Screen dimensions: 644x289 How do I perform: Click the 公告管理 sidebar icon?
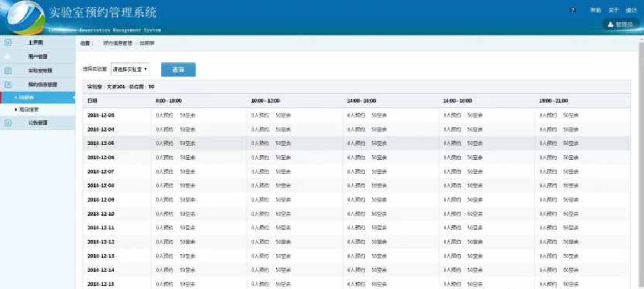8,123
